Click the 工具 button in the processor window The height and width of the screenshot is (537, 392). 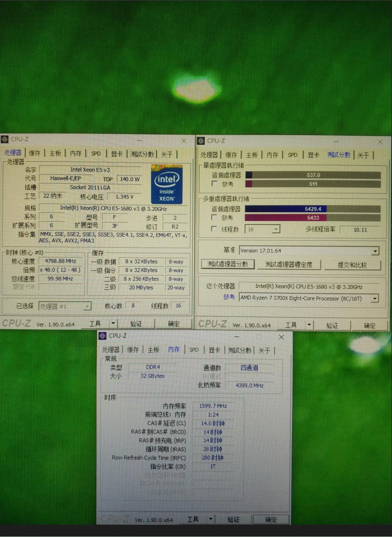pos(95,324)
